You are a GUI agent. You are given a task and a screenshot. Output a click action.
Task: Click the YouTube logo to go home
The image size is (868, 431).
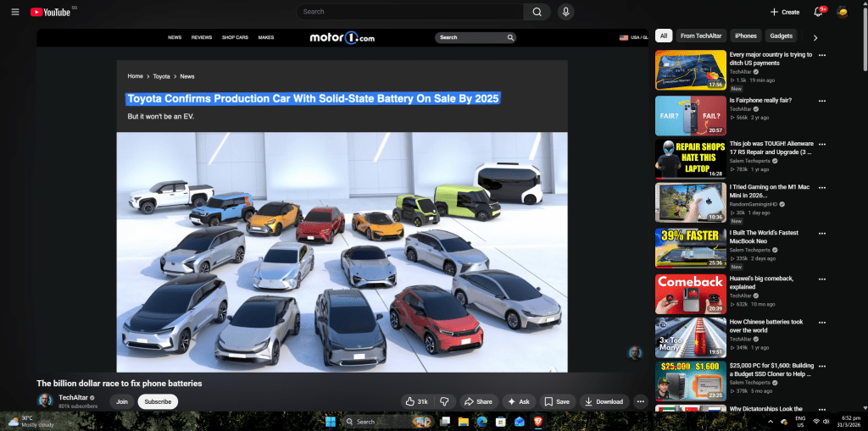(53, 12)
